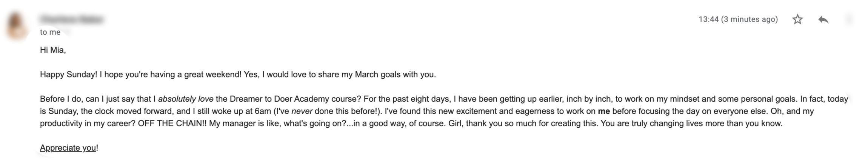868x168 pixels.
Task: Click the words "Happy Sunday!"
Action: [x=68, y=75]
